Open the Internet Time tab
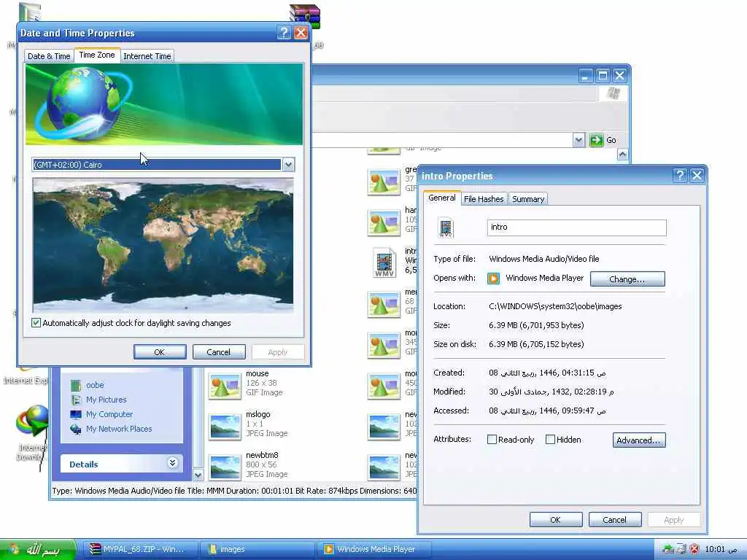The height and width of the screenshot is (560, 747). click(147, 56)
